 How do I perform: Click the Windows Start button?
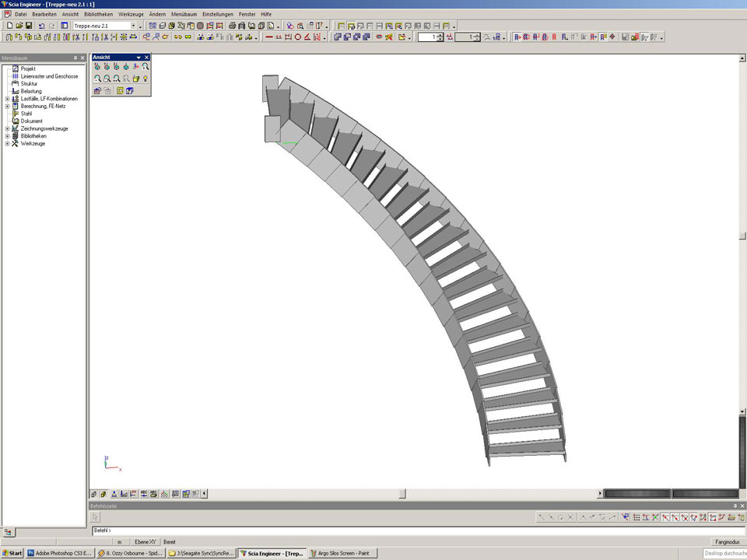pos(12,553)
